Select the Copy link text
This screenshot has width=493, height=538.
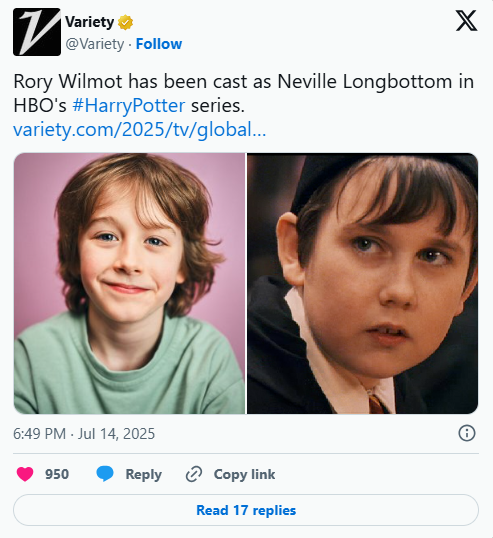[x=244, y=475]
